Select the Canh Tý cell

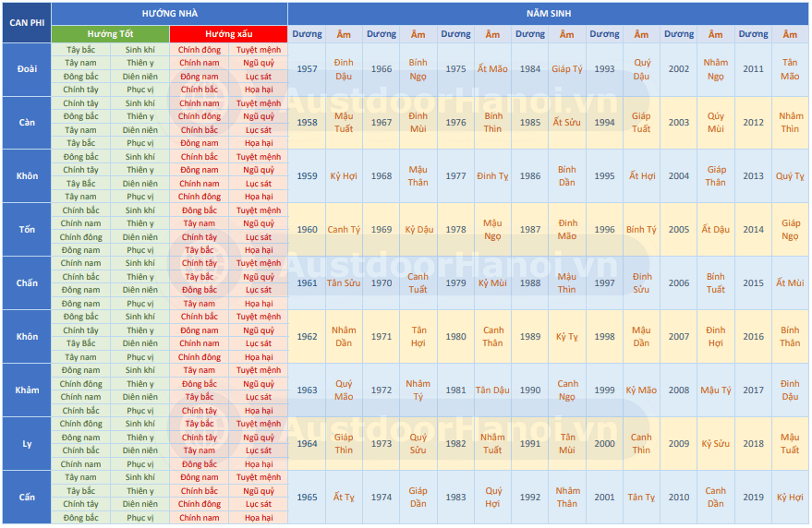click(344, 230)
